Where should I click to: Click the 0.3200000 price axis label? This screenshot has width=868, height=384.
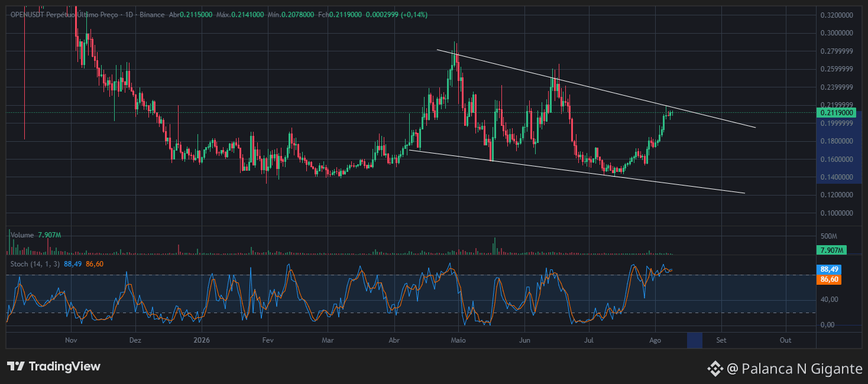click(x=837, y=15)
